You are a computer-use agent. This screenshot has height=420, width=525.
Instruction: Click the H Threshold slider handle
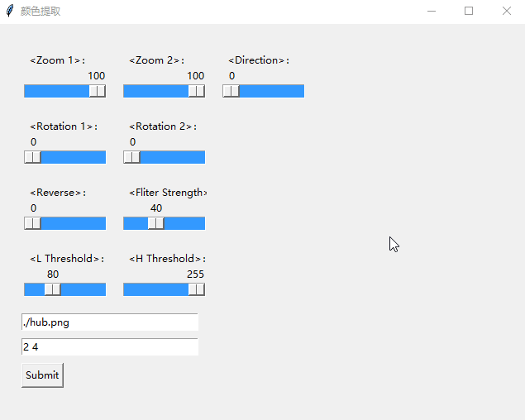pos(196,289)
